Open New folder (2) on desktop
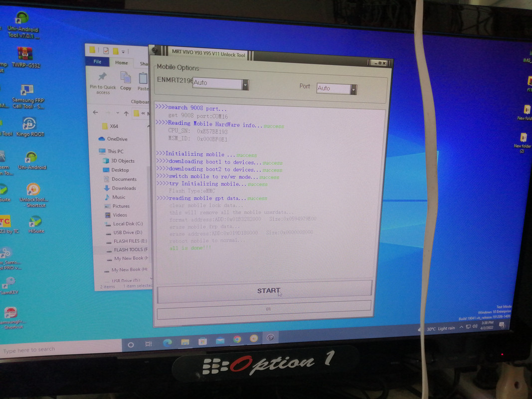This screenshot has width=532, height=399. tap(523, 143)
